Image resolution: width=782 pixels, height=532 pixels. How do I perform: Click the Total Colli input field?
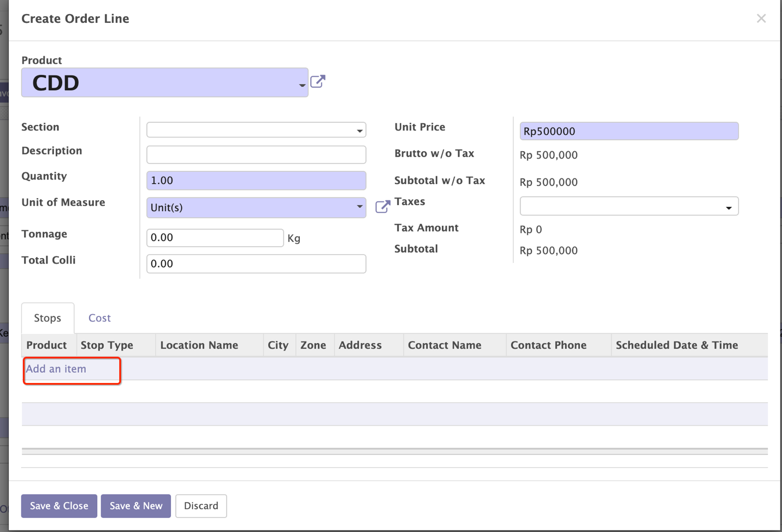click(x=256, y=264)
